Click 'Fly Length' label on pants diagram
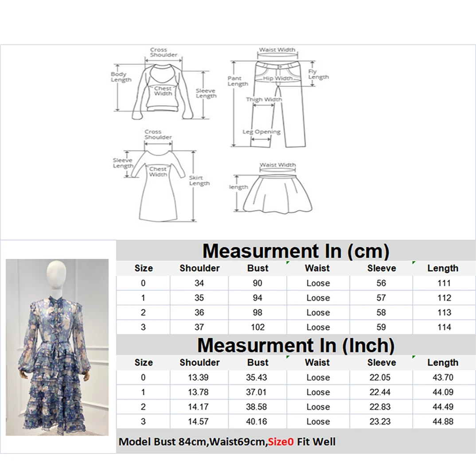 tap(319, 74)
